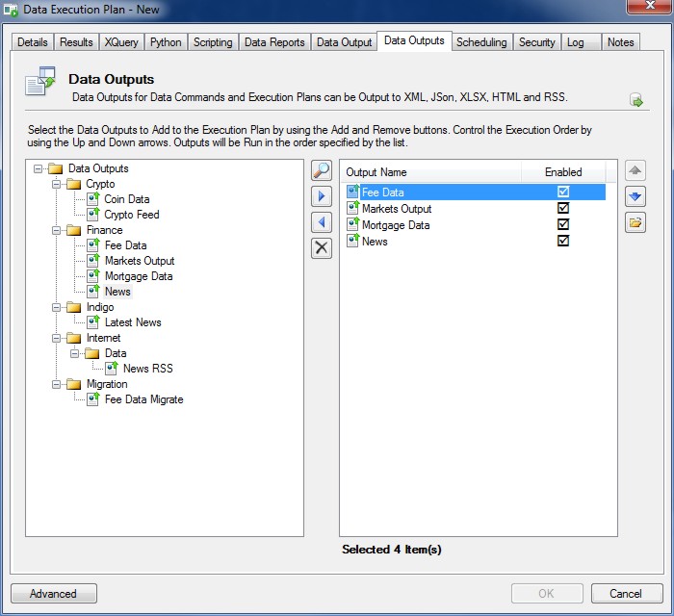Open the Python tab
Viewport: 674px width, 616px height.
tap(166, 42)
